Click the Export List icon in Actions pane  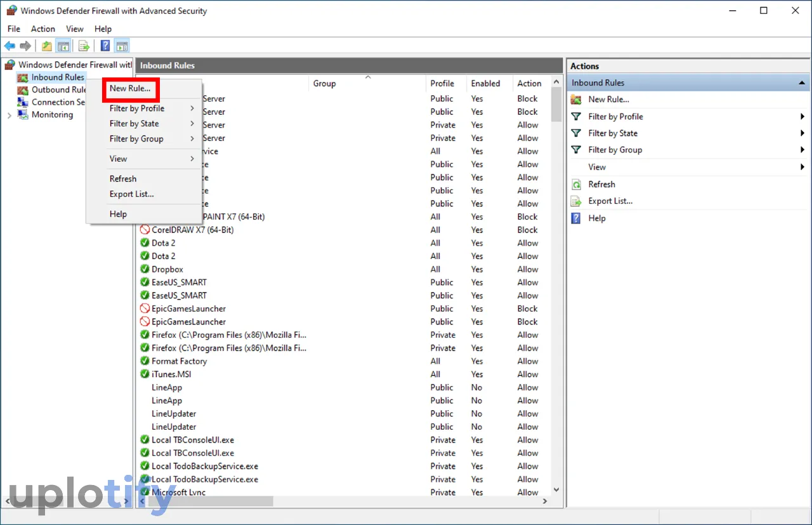(576, 201)
